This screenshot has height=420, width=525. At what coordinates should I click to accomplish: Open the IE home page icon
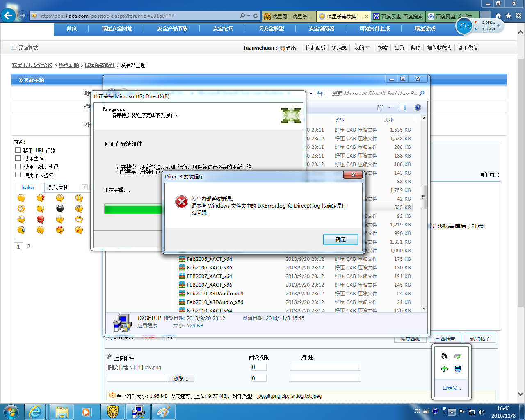click(498, 16)
